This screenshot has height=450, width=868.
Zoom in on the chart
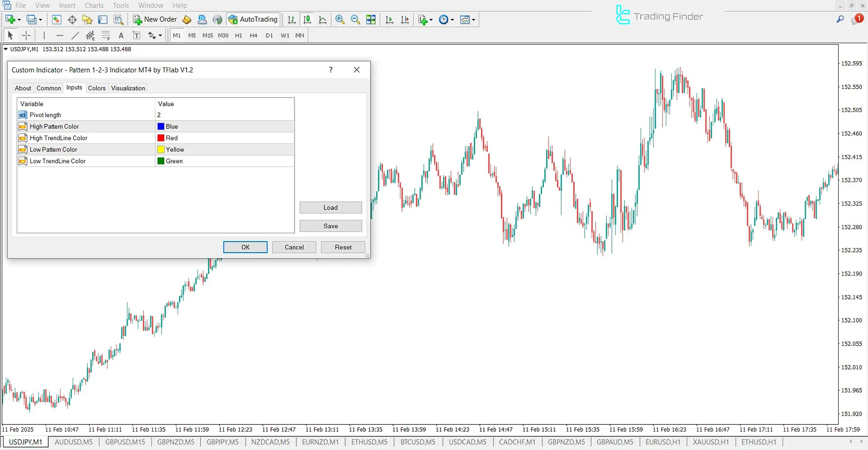coord(340,19)
